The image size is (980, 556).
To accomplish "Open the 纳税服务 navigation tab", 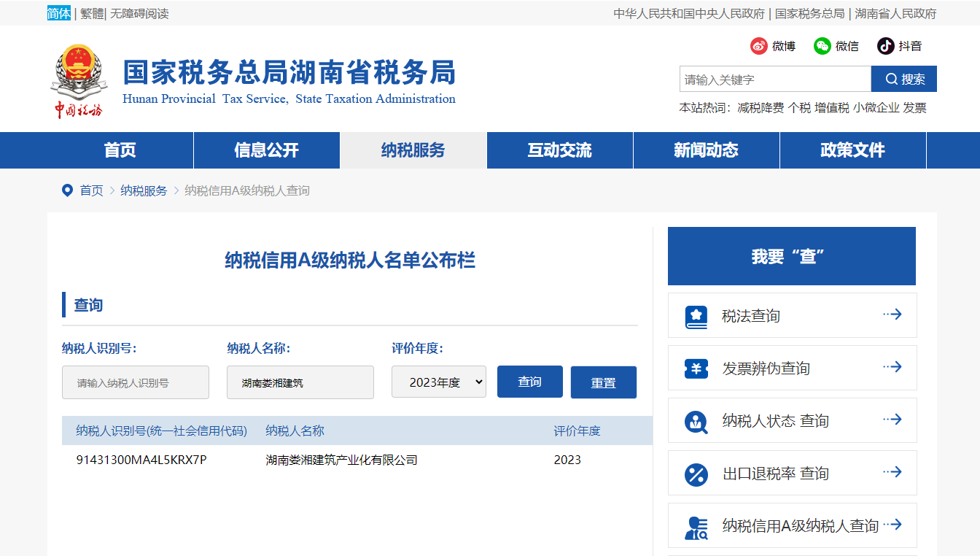I will point(413,150).
